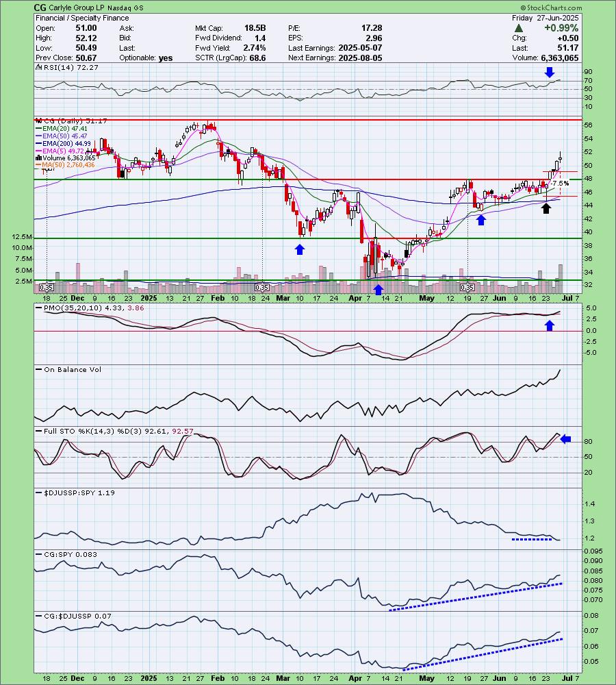Select the Chg value +0.50

[x=569, y=38]
